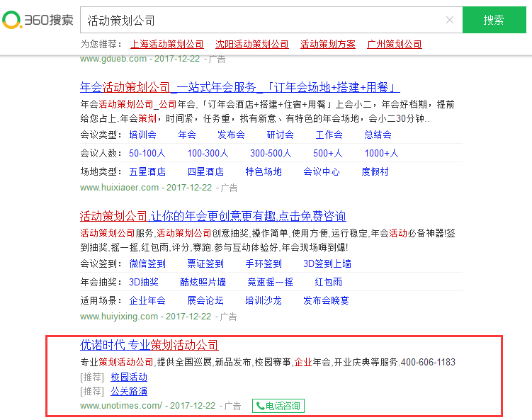Open 票证签到 link

click(x=205, y=263)
